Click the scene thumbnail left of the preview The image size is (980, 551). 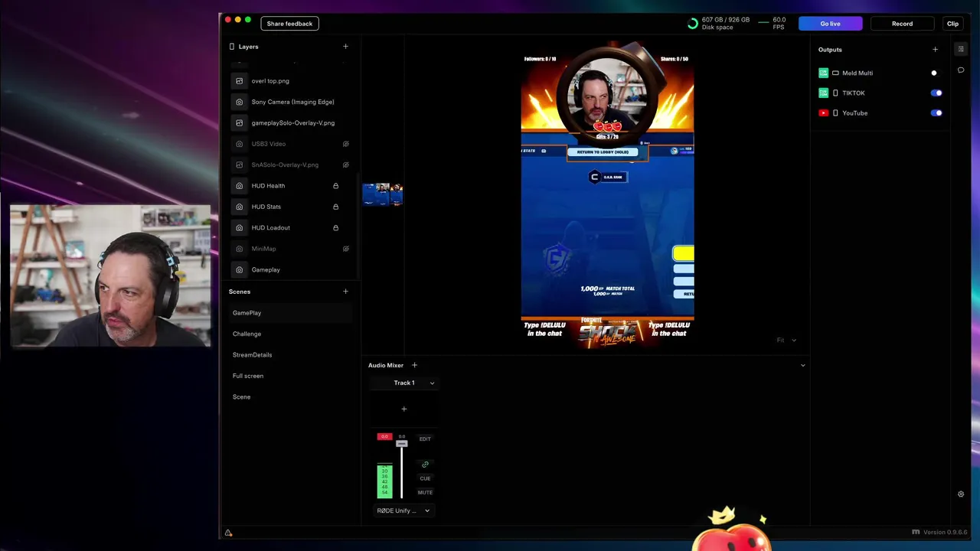point(383,194)
